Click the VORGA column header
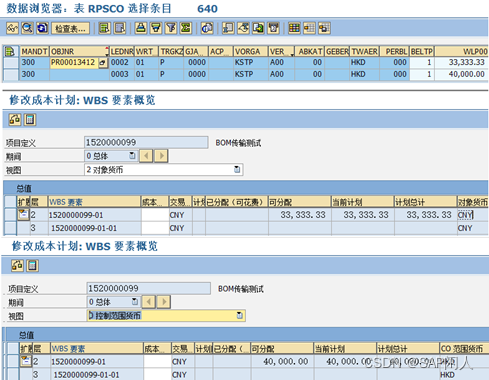 251,52
